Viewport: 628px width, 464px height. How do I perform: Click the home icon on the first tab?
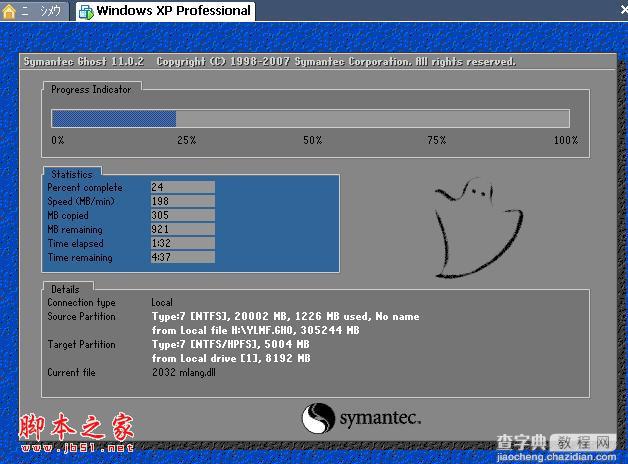(9, 11)
